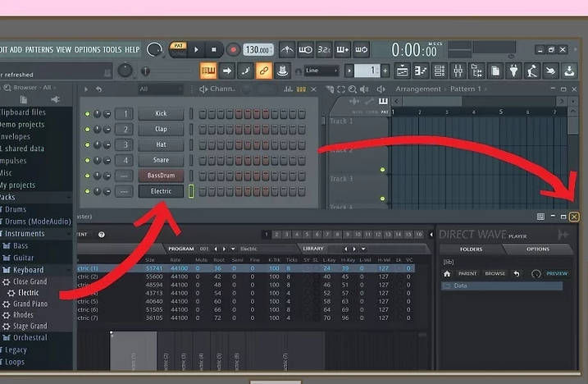Arm recording with the record button

point(233,49)
